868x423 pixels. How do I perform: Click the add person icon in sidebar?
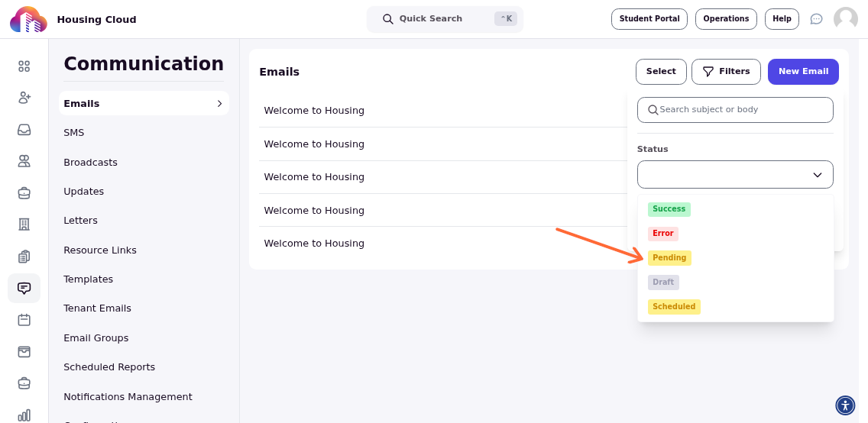24,98
